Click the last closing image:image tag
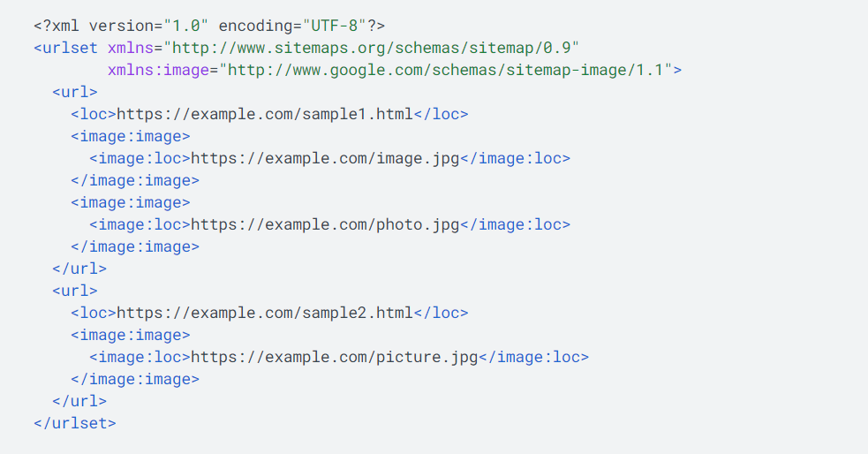The image size is (868, 454). (135, 379)
